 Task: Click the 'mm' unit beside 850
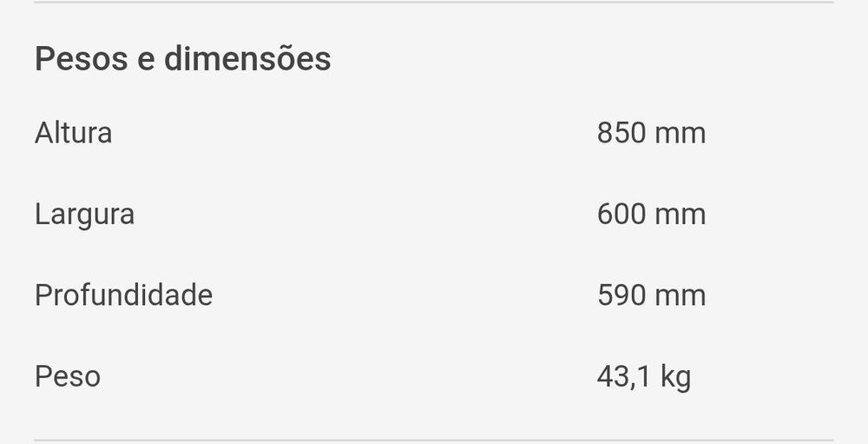[681, 133]
